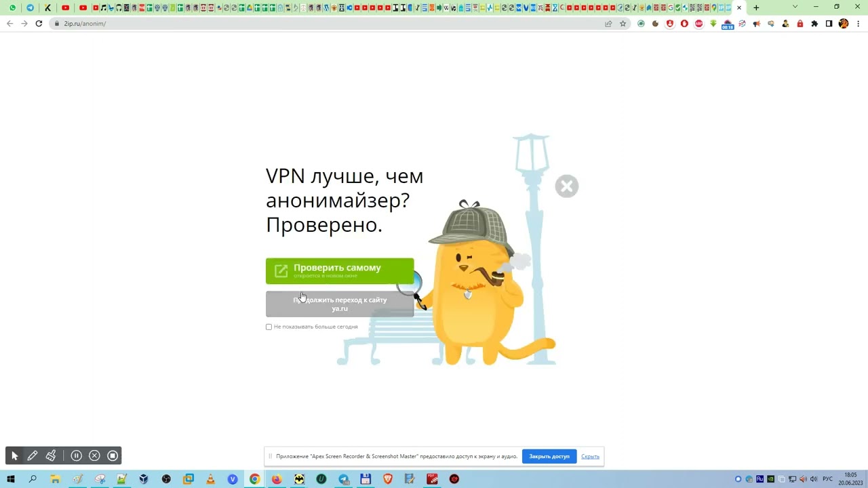Tick "Не показывать больше сегодня" checkbox
The width and height of the screenshot is (868, 488).
pyautogui.click(x=269, y=327)
